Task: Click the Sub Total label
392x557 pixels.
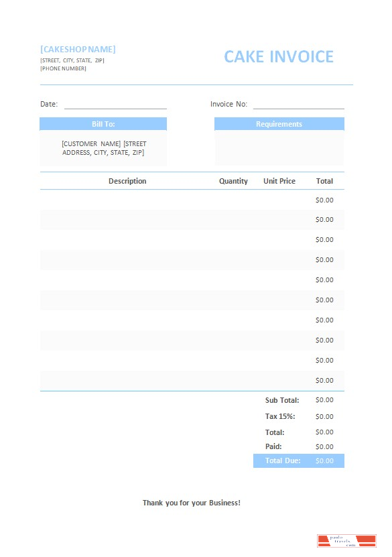Action: tap(282, 400)
